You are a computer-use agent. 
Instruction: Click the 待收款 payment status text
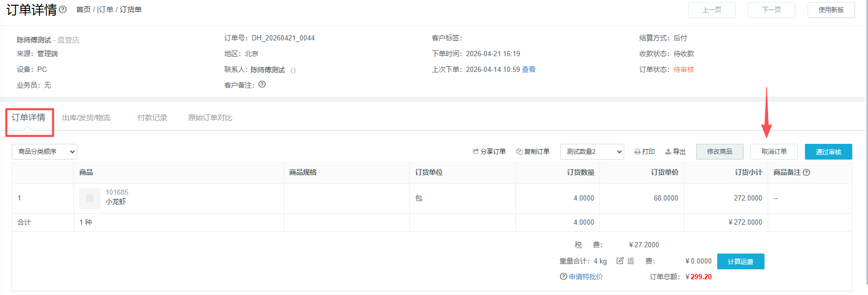point(684,54)
